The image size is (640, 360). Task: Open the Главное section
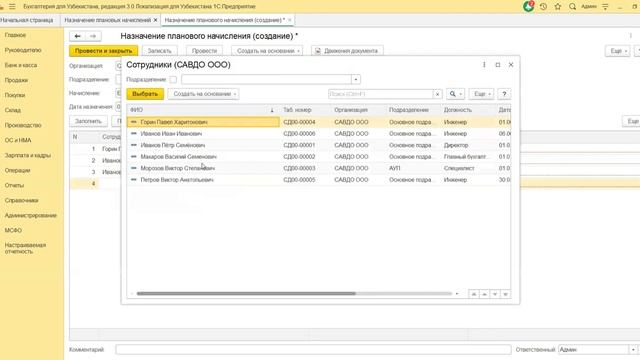tap(15, 35)
